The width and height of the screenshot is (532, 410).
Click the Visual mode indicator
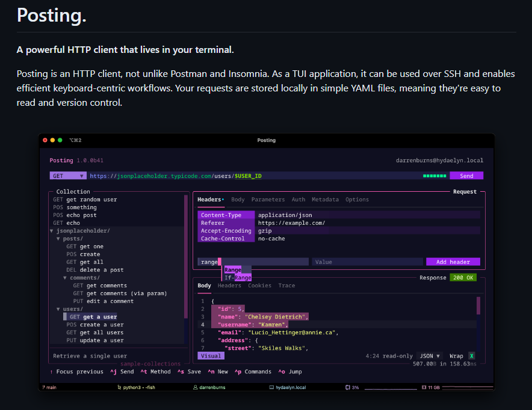pos(211,356)
